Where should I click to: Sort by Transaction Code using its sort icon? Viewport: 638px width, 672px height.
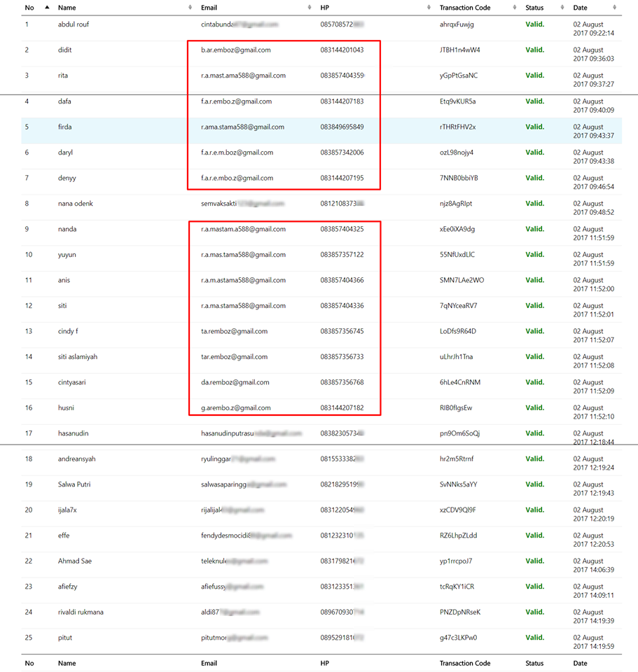[516, 7]
